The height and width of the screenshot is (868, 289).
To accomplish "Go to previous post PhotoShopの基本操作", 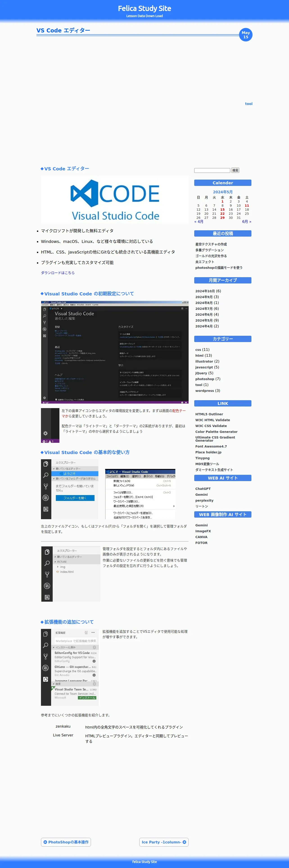I will pos(66,842).
